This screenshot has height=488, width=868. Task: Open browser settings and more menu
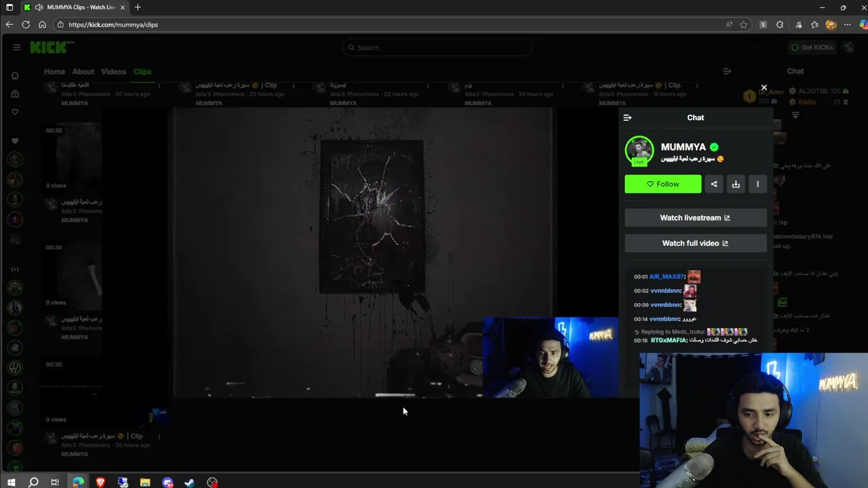tap(847, 24)
